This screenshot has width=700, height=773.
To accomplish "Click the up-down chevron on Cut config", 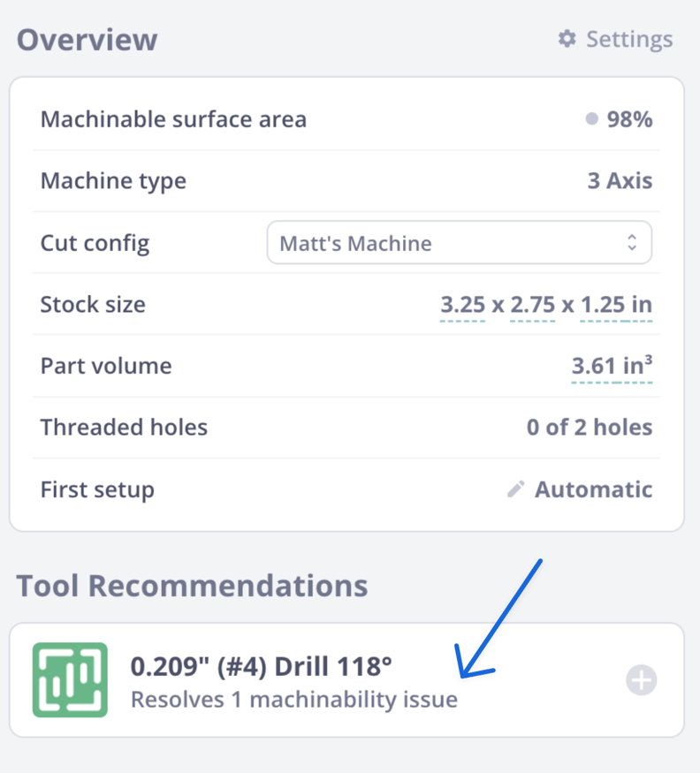I will (633, 242).
